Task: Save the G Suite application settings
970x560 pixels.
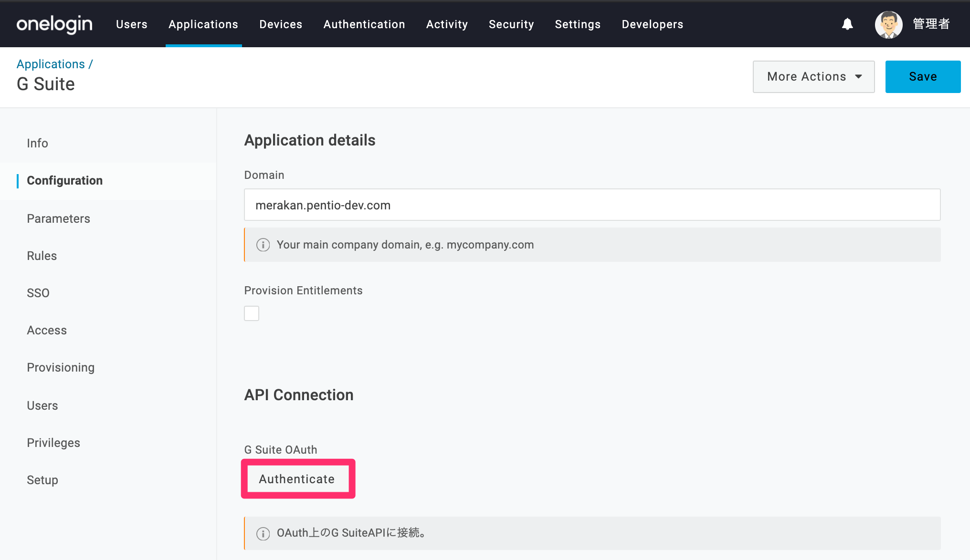Action: (x=923, y=77)
